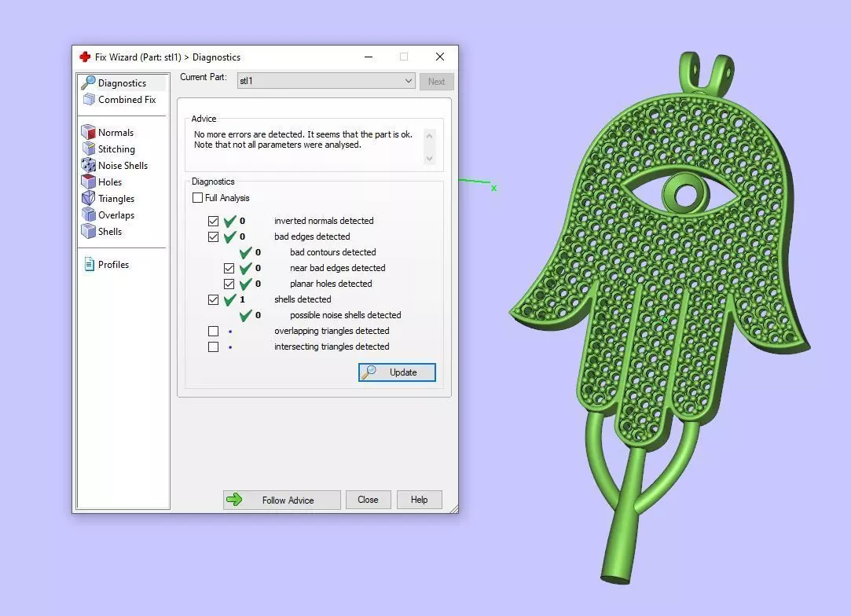
Task: Click the Update button
Action: coord(397,372)
